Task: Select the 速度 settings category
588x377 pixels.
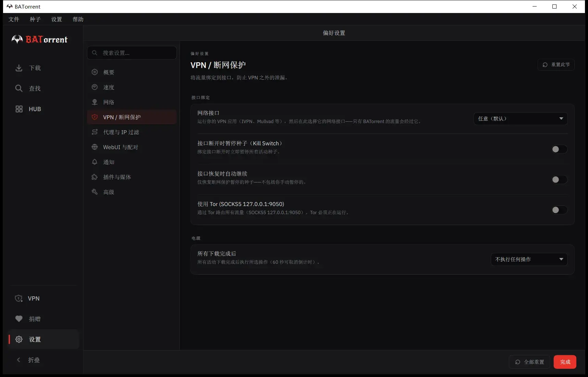Action: (x=132, y=87)
